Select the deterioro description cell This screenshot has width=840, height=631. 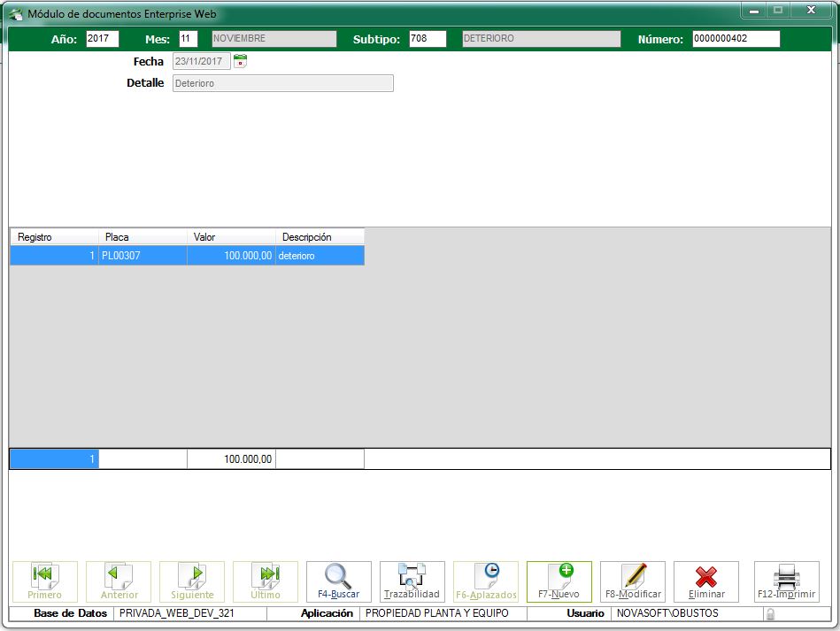click(x=320, y=256)
